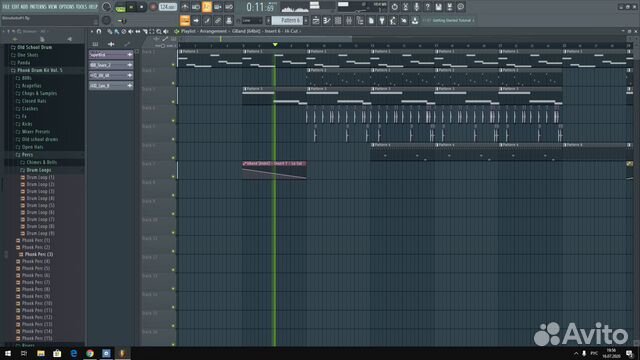Open playlist options menu arrow
Image resolution: width=640 pixels, height=360 pixels.
[x=92, y=31]
